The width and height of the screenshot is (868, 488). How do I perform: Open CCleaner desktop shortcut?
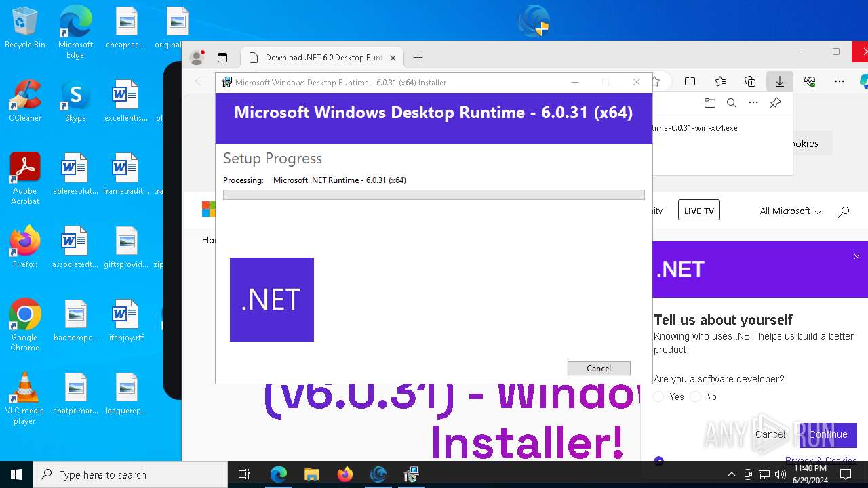(25, 101)
